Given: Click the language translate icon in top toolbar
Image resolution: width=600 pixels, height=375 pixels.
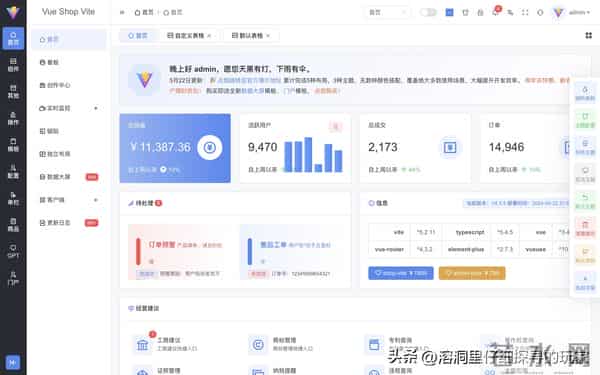Looking at the screenshot, I should click(510, 13).
